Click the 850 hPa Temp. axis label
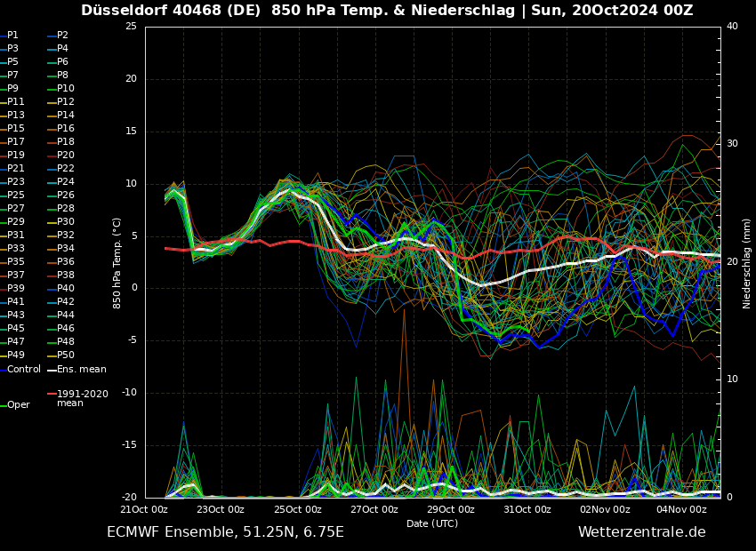This screenshot has height=551, width=756. (117, 263)
